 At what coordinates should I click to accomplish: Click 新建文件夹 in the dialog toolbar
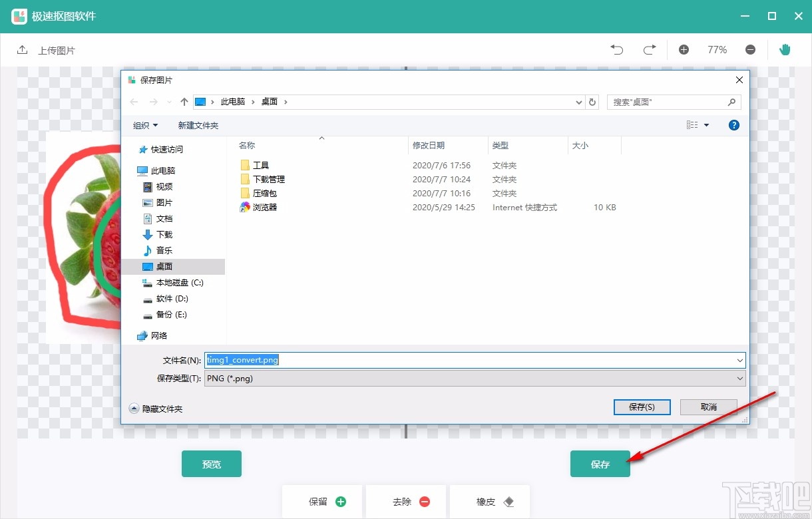point(198,125)
